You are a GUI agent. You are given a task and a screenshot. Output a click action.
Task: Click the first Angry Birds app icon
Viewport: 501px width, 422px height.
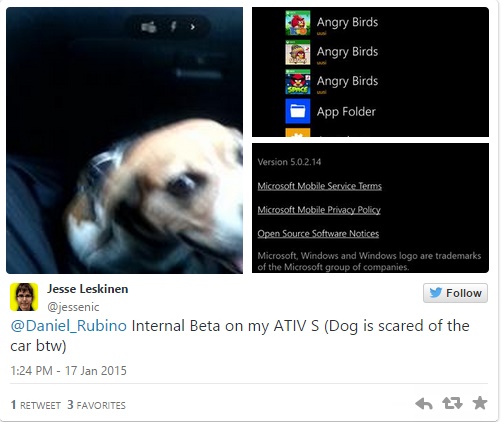(x=298, y=23)
